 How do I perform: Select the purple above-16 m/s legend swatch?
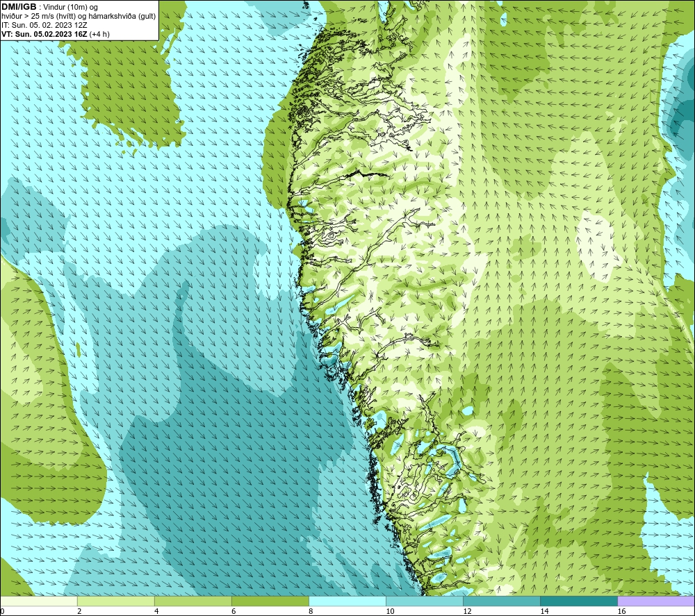click(x=656, y=601)
